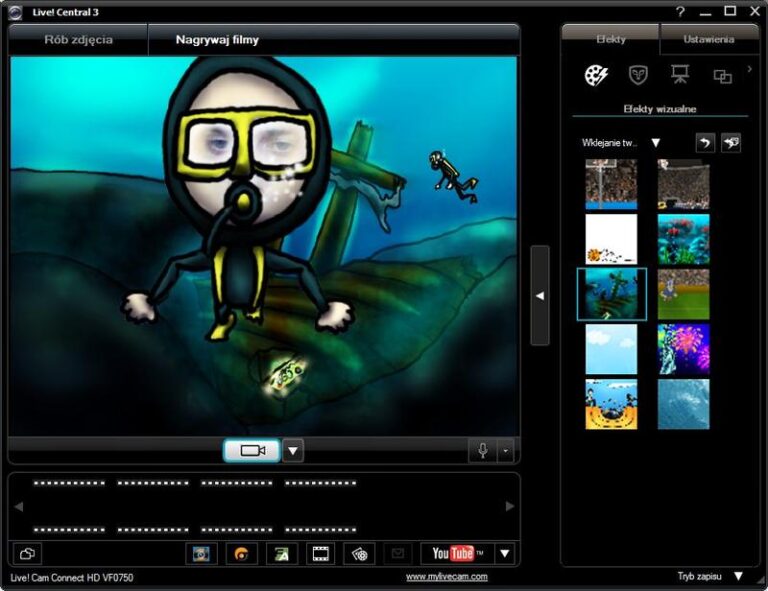The width and height of the screenshot is (768, 591).
Task: Toggle the microphone button
Action: click(482, 451)
